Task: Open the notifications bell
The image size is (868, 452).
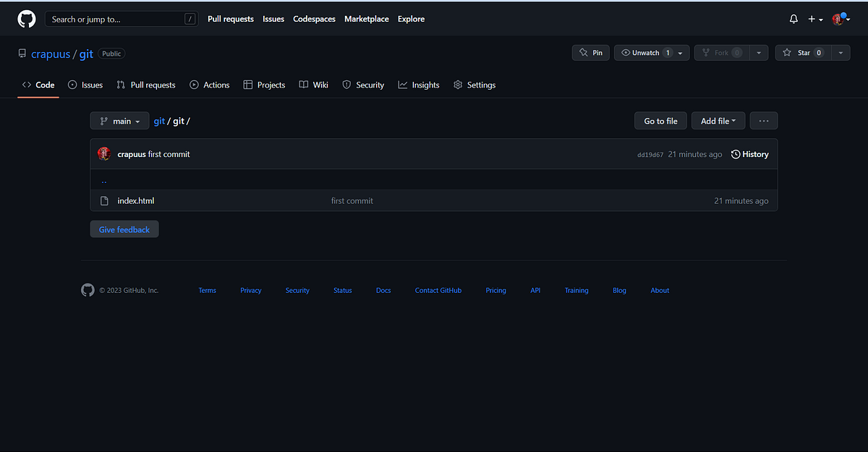Action: (x=793, y=19)
